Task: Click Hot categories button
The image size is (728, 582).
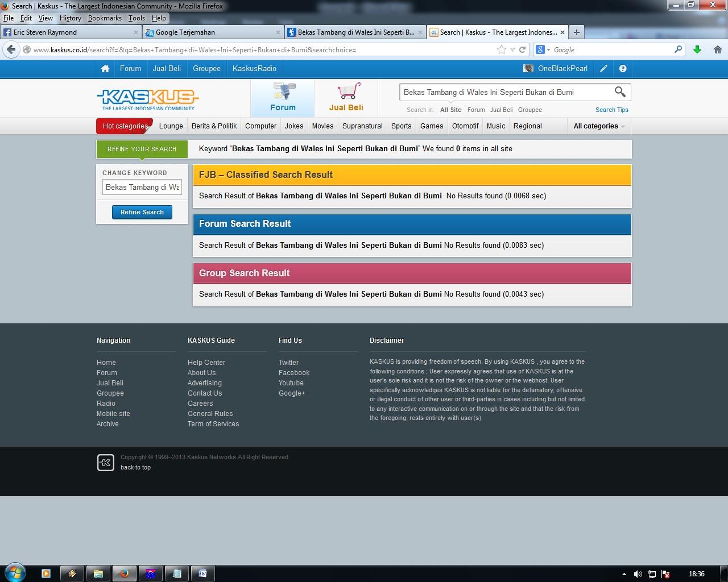Action: 125,126
